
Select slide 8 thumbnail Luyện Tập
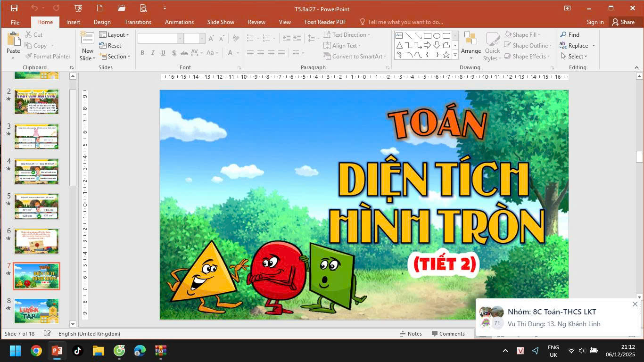coord(36,311)
